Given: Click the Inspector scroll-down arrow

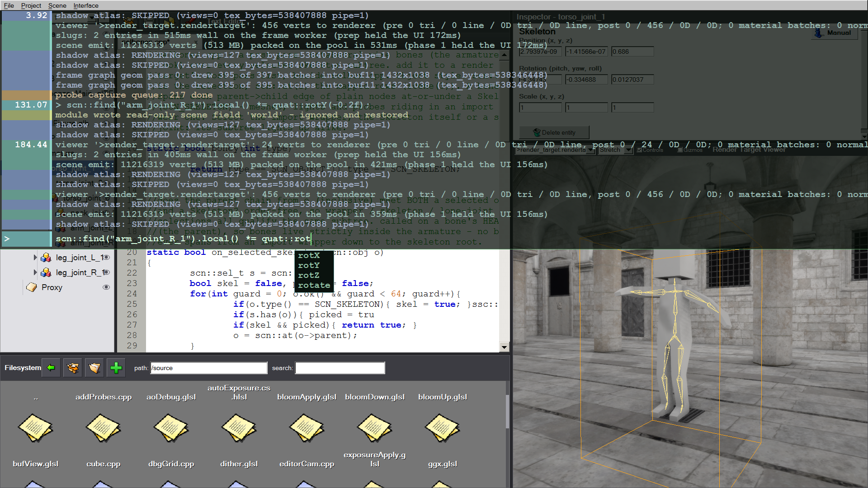Looking at the screenshot, I should coord(864,136).
